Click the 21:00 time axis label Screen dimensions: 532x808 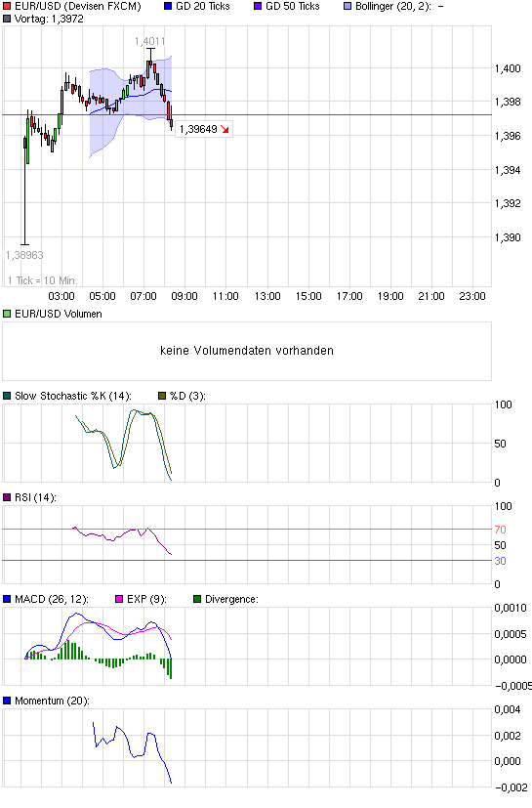coord(431,296)
